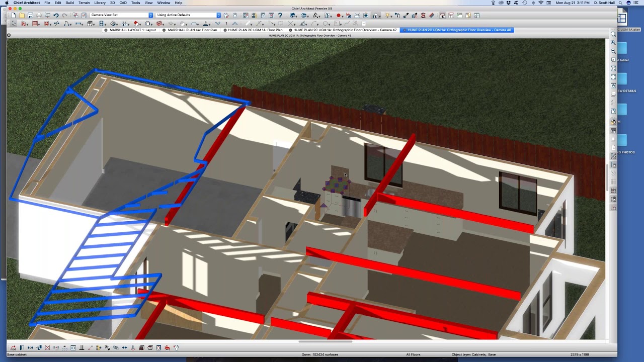Switch to HUME PLAN 2C UGM 1A: Floor Plan tab
The height and width of the screenshot is (362, 644).
point(255,30)
